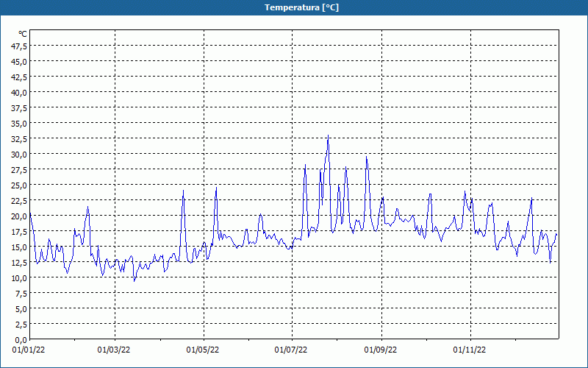Click the 42,5 y-axis value
The image size is (588, 368).
[20, 77]
